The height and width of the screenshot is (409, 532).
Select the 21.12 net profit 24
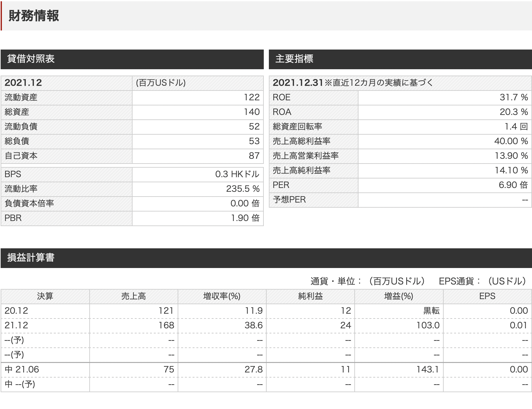pos(310,325)
